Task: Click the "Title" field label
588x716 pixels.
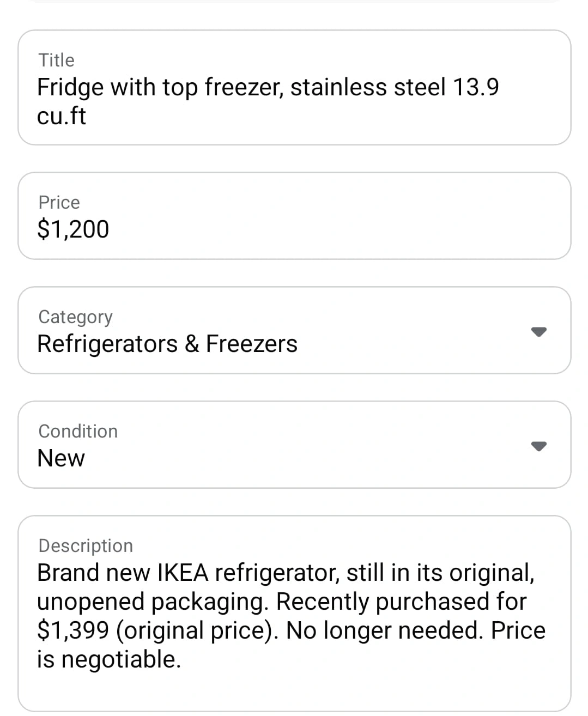Action: tap(57, 60)
